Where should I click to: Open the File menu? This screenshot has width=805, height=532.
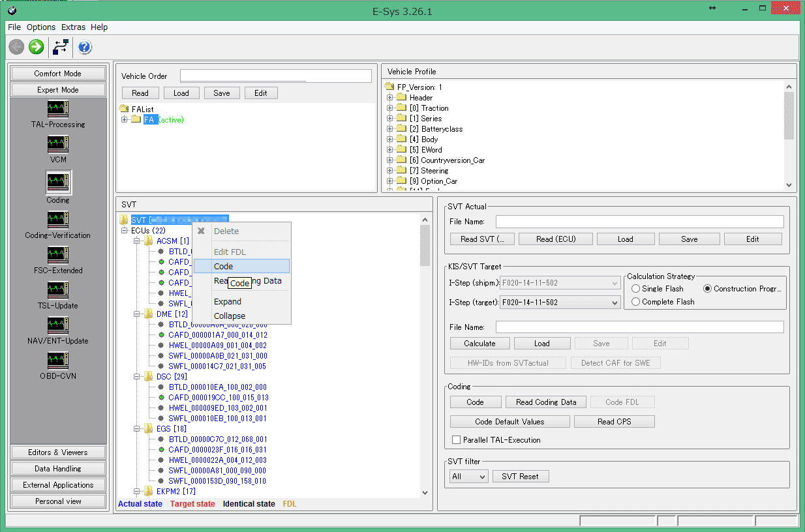coord(14,27)
